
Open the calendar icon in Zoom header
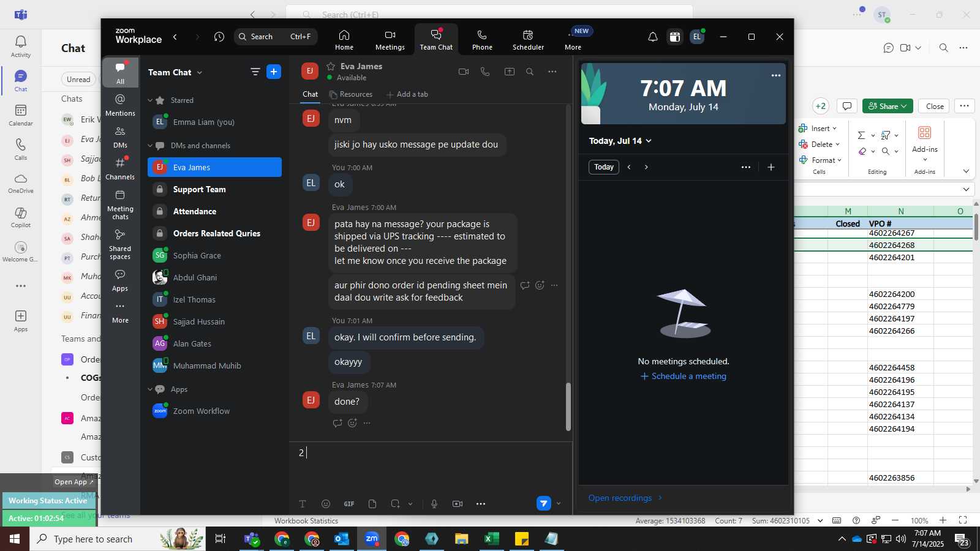[675, 37]
